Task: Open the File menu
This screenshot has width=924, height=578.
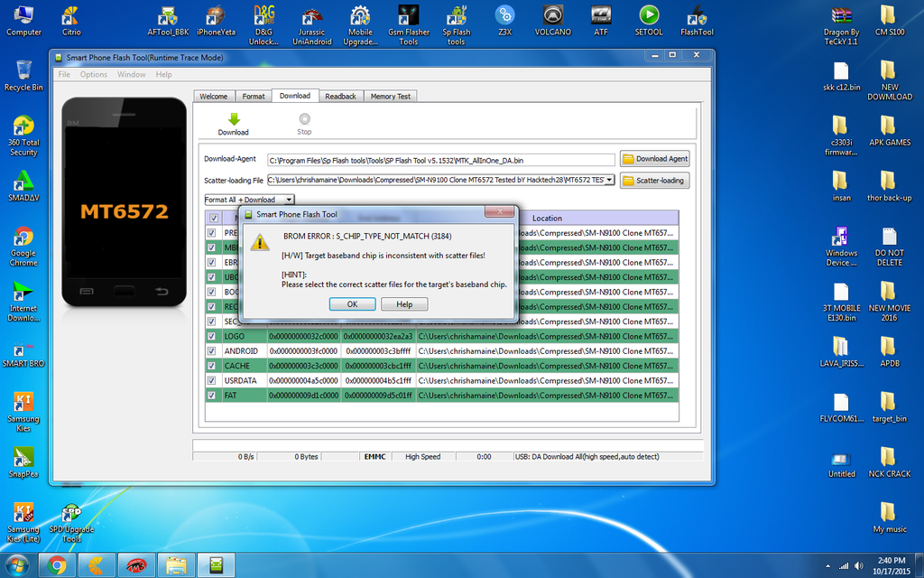Action: (x=64, y=74)
